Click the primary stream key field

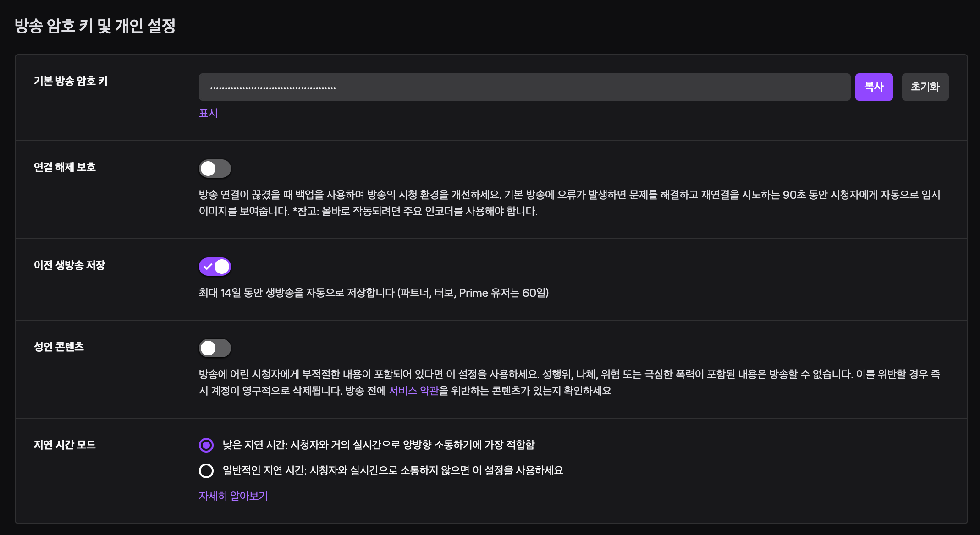(x=524, y=87)
